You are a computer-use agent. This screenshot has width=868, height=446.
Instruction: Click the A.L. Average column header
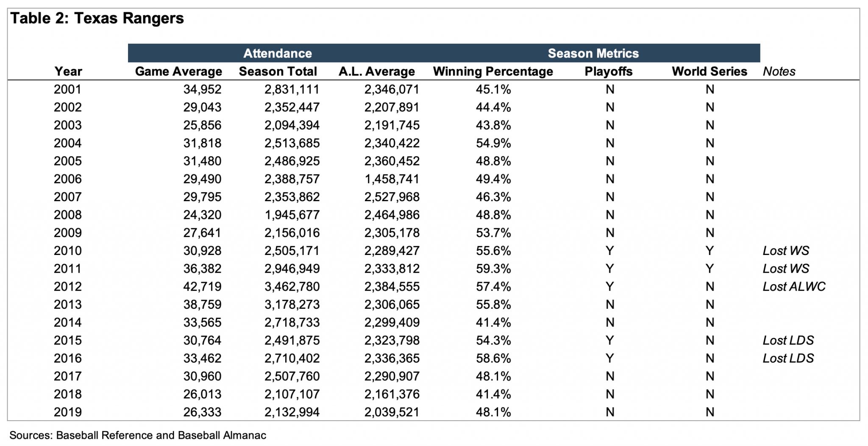coord(376,72)
